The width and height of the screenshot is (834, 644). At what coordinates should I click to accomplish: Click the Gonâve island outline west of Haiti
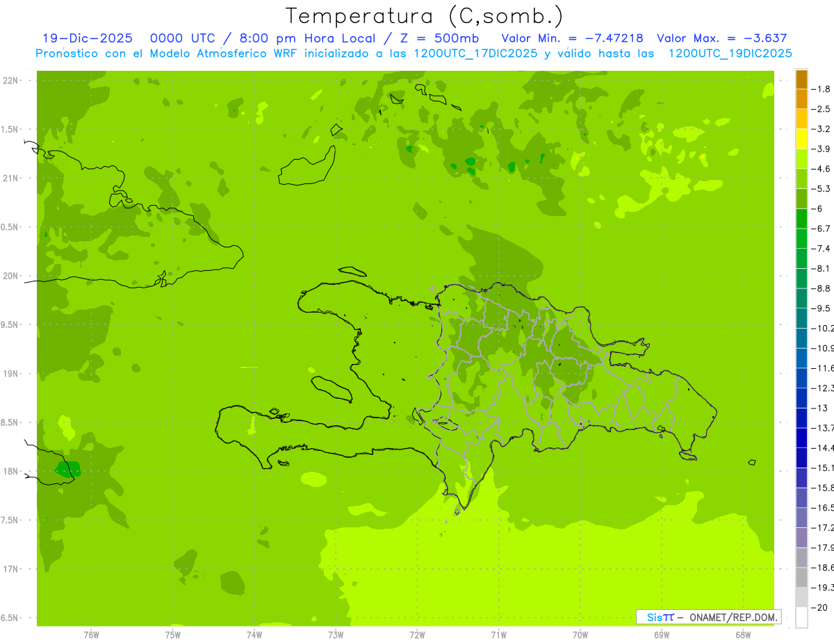331,388
